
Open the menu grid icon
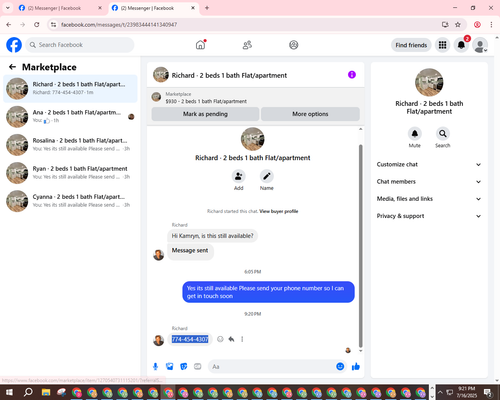(x=442, y=45)
